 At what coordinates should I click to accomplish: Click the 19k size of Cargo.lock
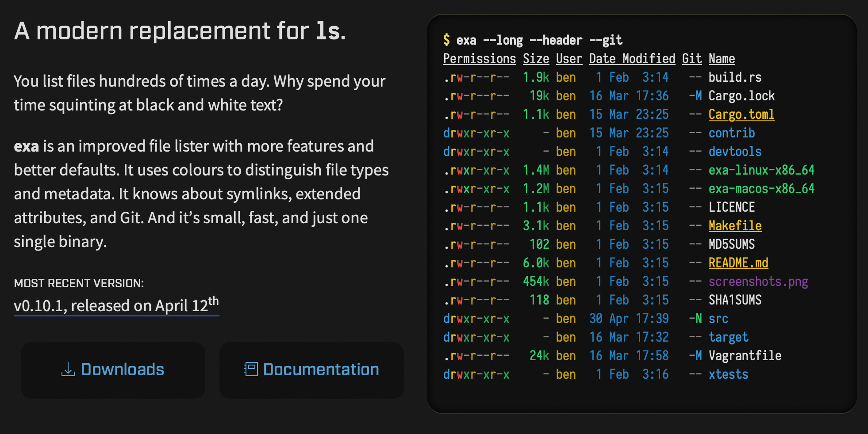click(539, 96)
